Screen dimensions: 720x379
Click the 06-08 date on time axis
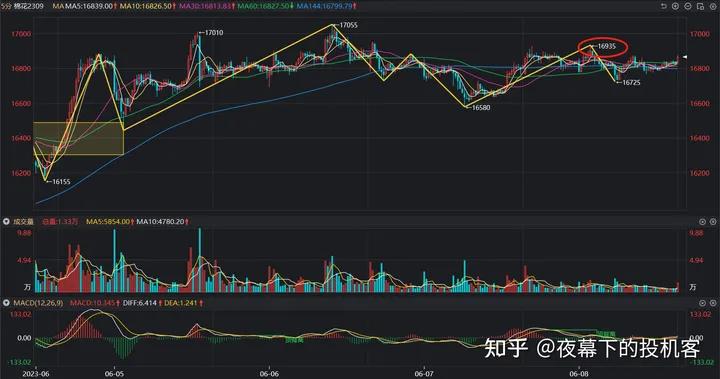[x=579, y=374]
